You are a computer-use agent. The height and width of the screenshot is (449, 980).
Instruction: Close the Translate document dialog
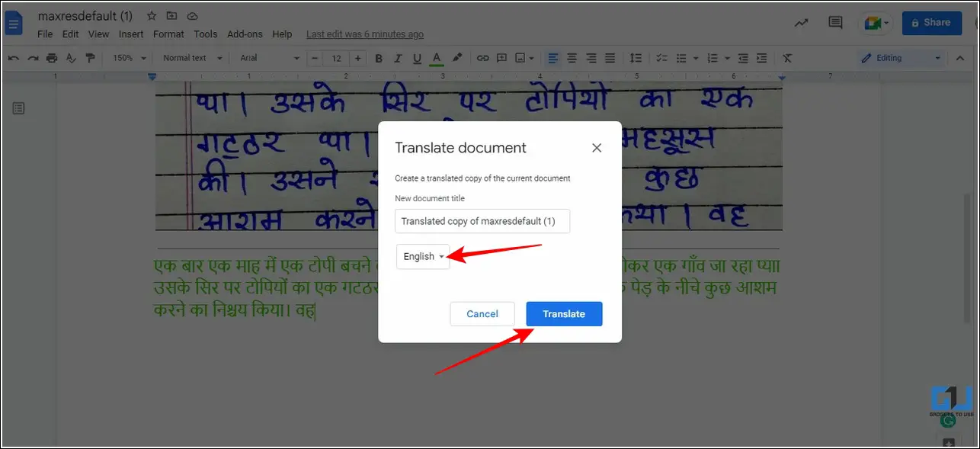(597, 148)
